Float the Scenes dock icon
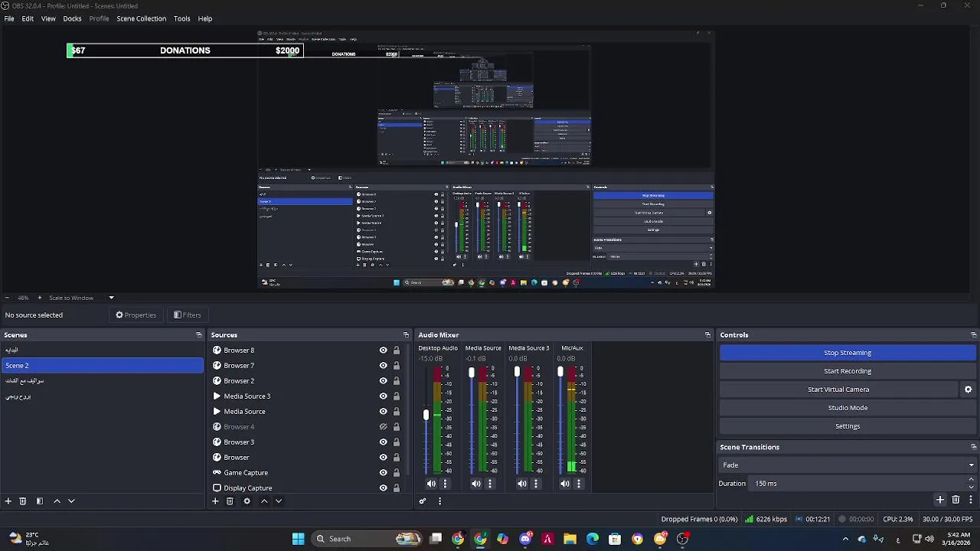Viewport: 980px width, 551px height. coord(199,334)
